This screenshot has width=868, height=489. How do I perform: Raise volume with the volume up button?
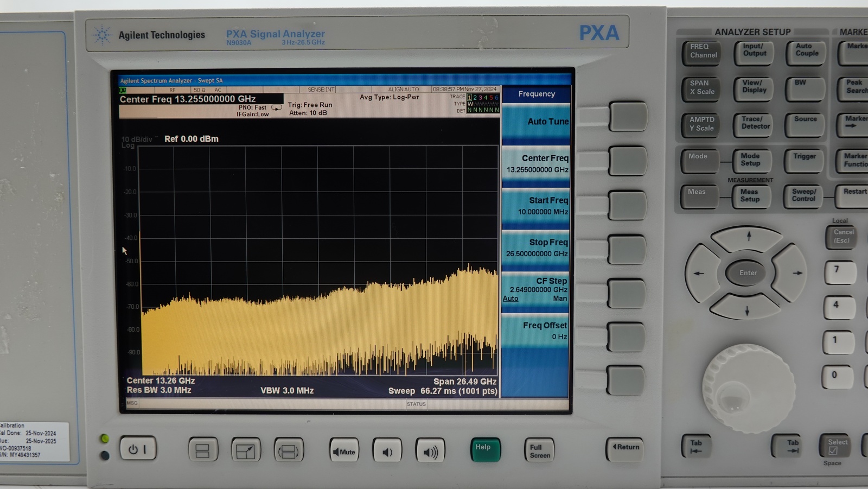430,451
